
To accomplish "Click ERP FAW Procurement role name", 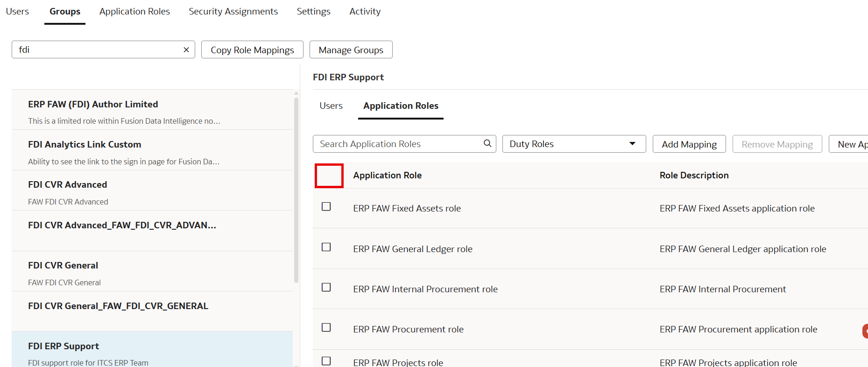I will (x=408, y=329).
